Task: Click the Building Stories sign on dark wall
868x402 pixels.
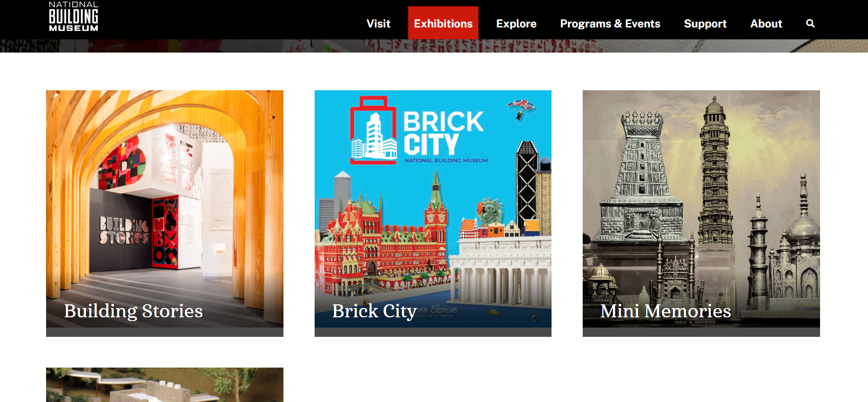Action: [x=124, y=231]
